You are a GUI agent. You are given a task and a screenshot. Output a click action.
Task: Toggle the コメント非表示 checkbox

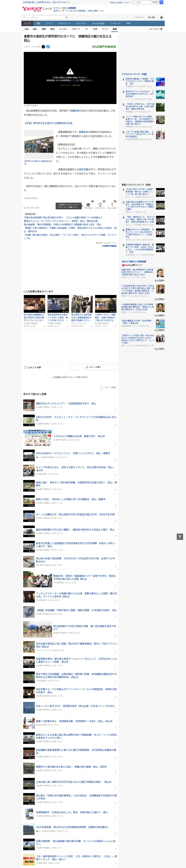[102, 388]
